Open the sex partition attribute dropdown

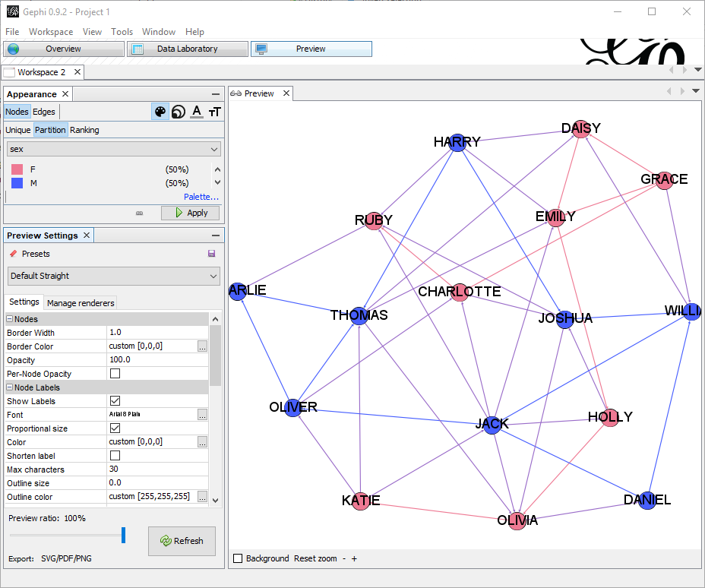tap(113, 149)
